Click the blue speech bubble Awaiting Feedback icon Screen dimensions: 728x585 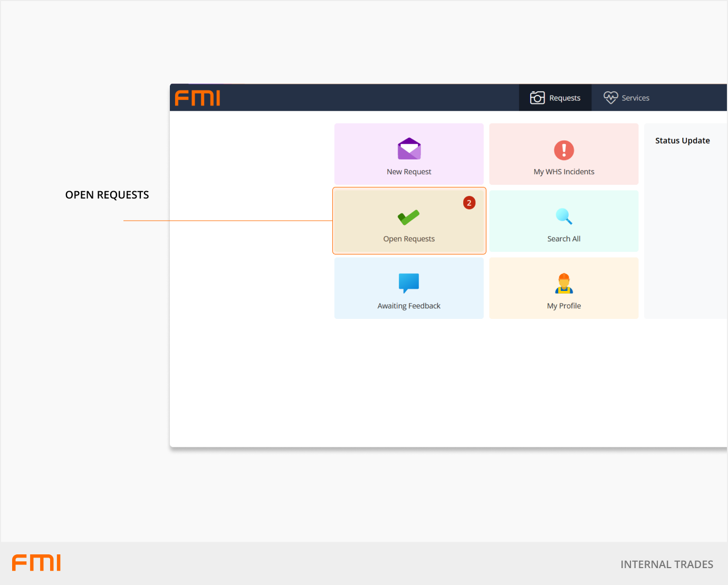(x=409, y=283)
